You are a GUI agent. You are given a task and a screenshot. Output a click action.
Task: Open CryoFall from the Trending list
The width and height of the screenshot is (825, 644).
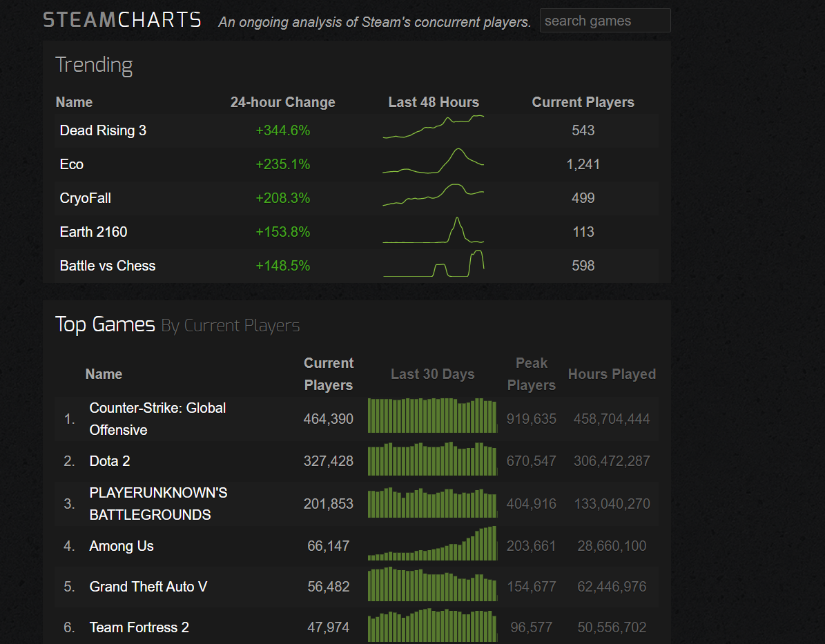click(85, 198)
